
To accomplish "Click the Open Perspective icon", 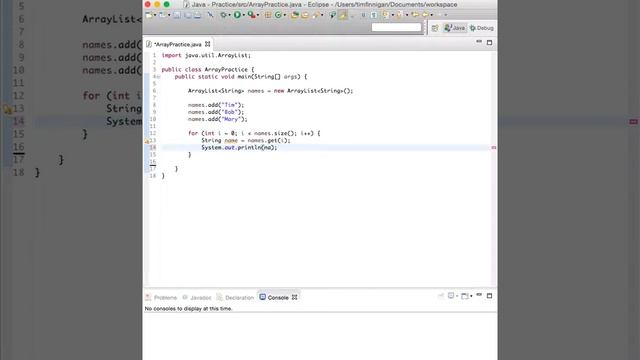I will [435, 28].
